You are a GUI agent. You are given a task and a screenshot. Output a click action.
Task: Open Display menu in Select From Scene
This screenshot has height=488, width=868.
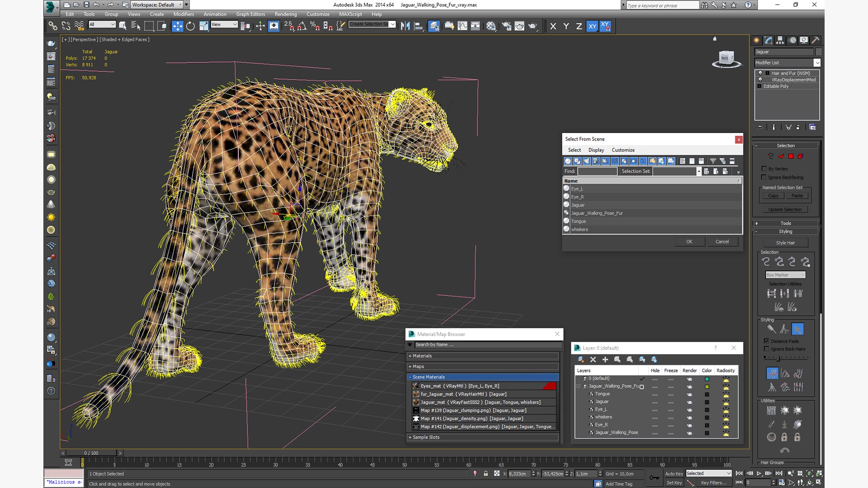(x=596, y=150)
